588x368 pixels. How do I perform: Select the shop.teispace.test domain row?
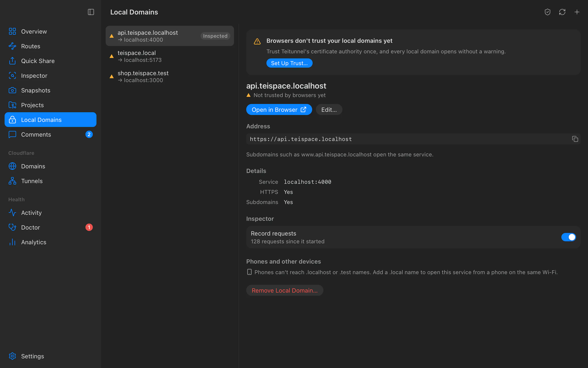(170, 76)
